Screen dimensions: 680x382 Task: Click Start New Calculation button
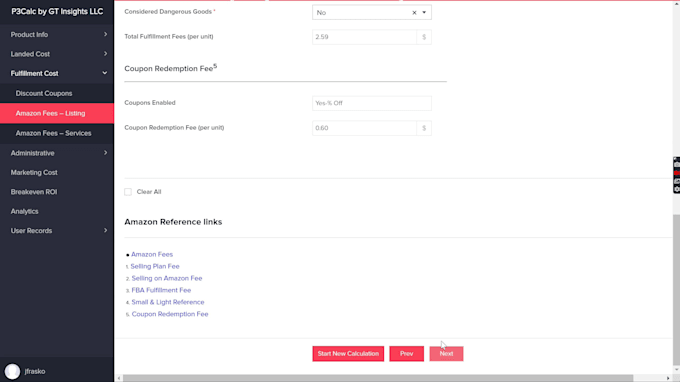pos(348,353)
